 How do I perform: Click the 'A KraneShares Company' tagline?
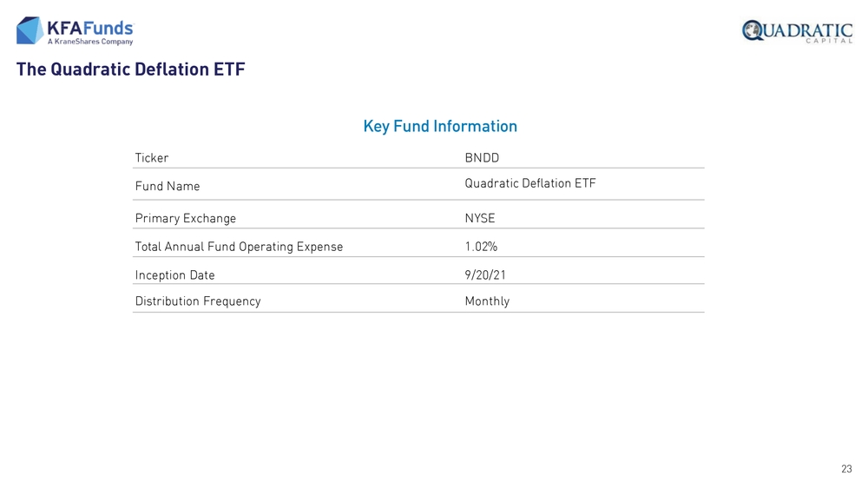point(90,42)
